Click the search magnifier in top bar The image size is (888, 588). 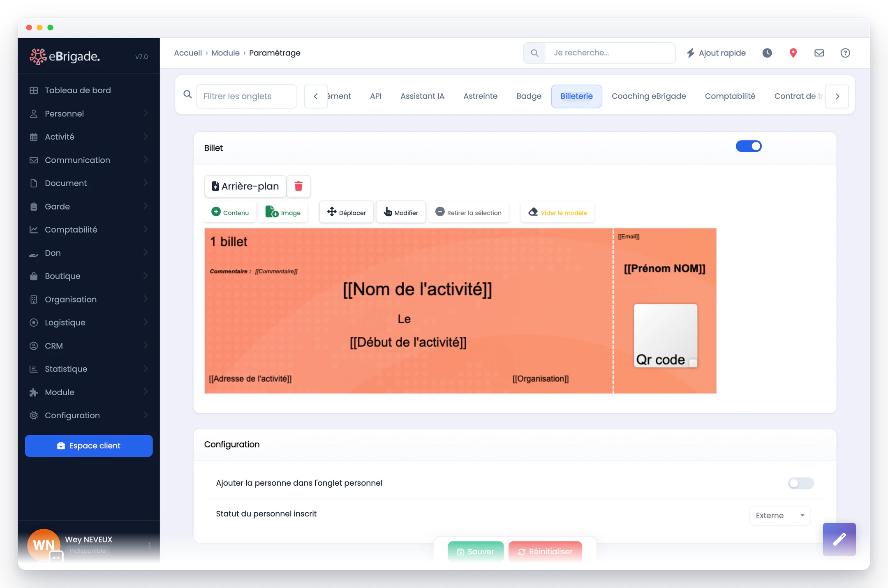(x=534, y=53)
